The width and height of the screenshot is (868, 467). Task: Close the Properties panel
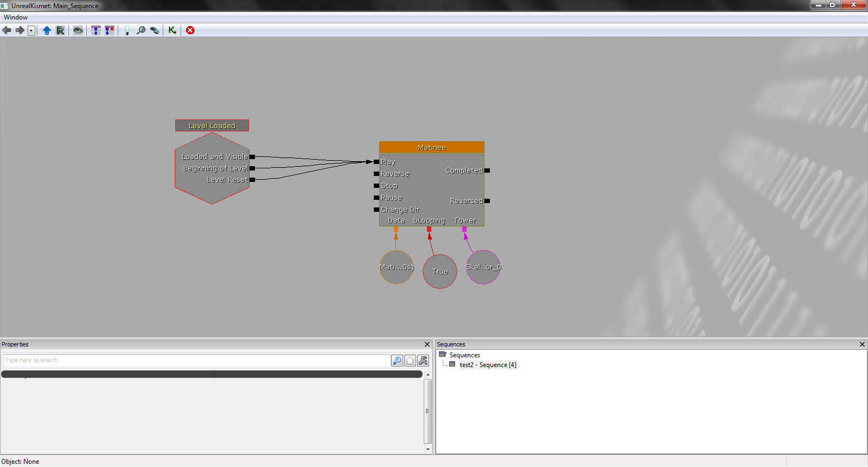point(427,344)
